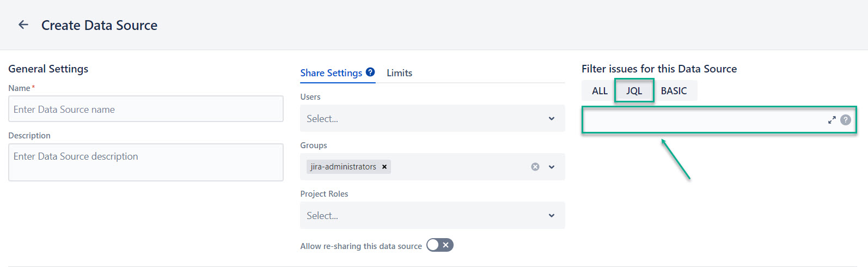The height and width of the screenshot is (267, 868).
Task: Open the Groups dropdown chevron
Action: tap(551, 167)
